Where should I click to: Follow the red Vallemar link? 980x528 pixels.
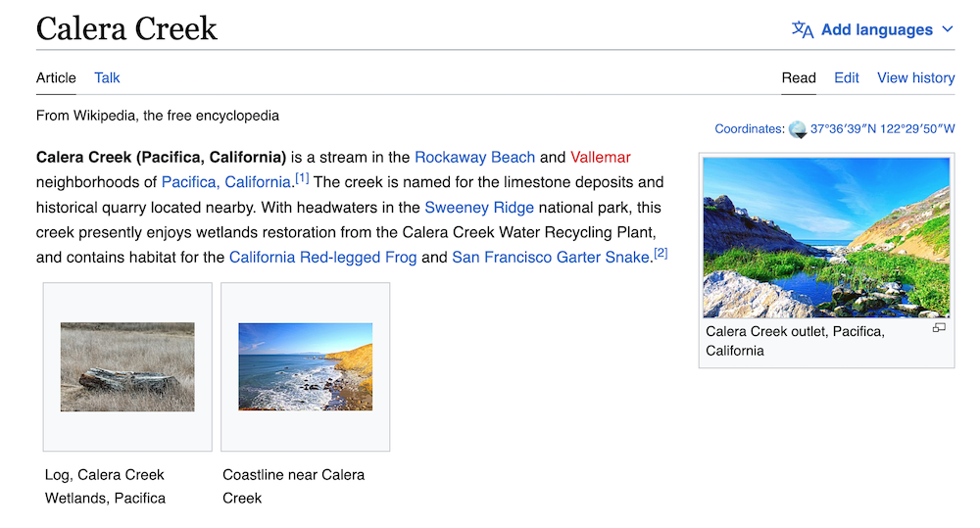pos(601,157)
